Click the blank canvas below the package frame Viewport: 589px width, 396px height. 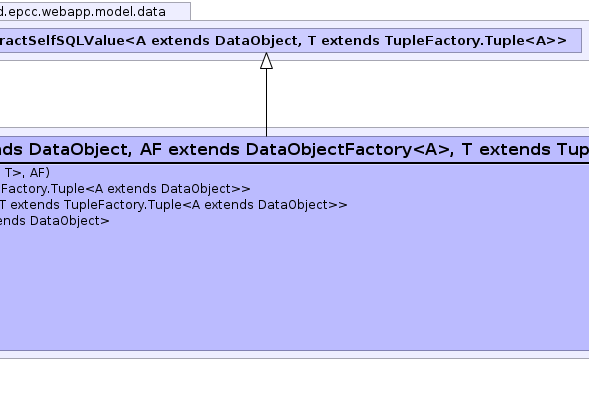coord(294,377)
